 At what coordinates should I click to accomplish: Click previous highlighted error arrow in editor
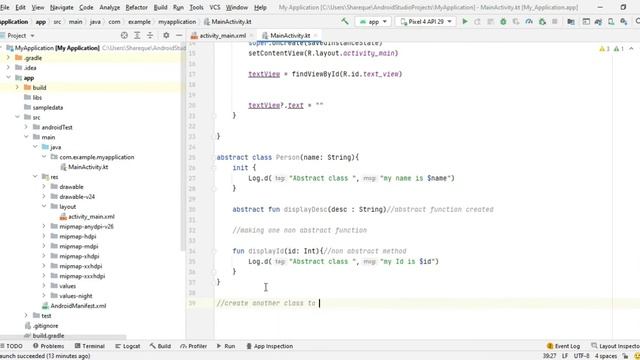[631, 49]
